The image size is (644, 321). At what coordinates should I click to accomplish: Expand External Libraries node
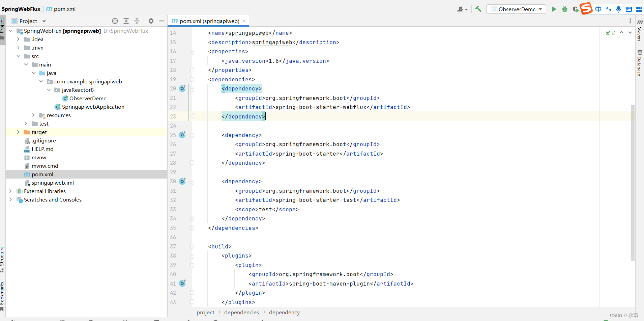(x=10, y=191)
